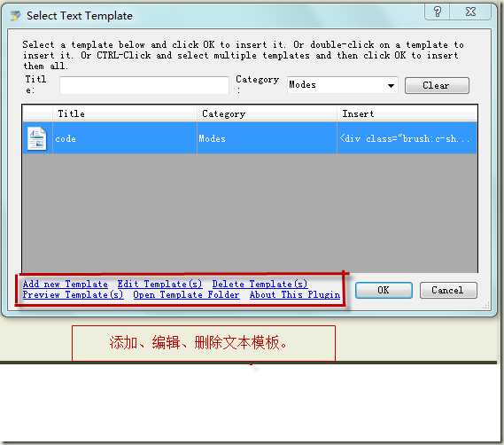Open the dialog help question mark button
The image size is (504, 445).
pyautogui.click(x=438, y=12)
